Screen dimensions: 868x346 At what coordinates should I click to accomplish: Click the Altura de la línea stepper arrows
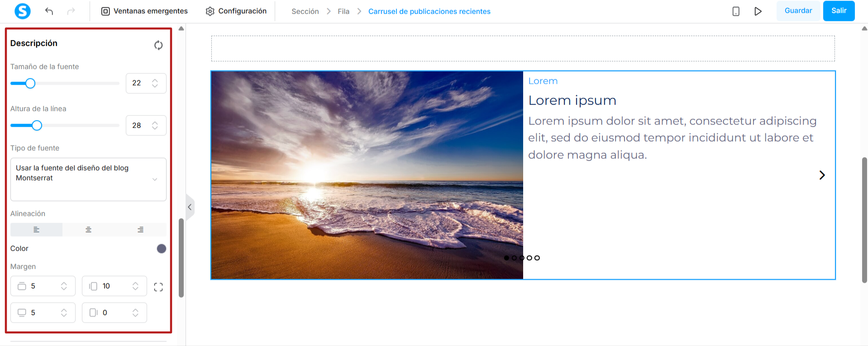pyautogui.click(x=155, y=125)
